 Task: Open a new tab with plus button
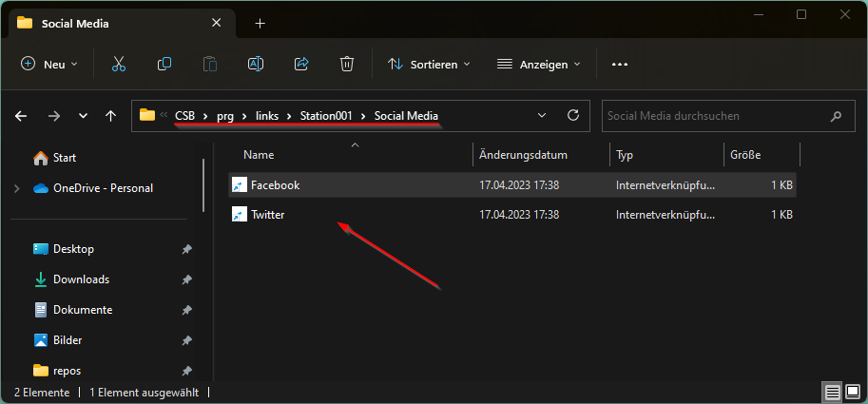[x=260, y=23]
